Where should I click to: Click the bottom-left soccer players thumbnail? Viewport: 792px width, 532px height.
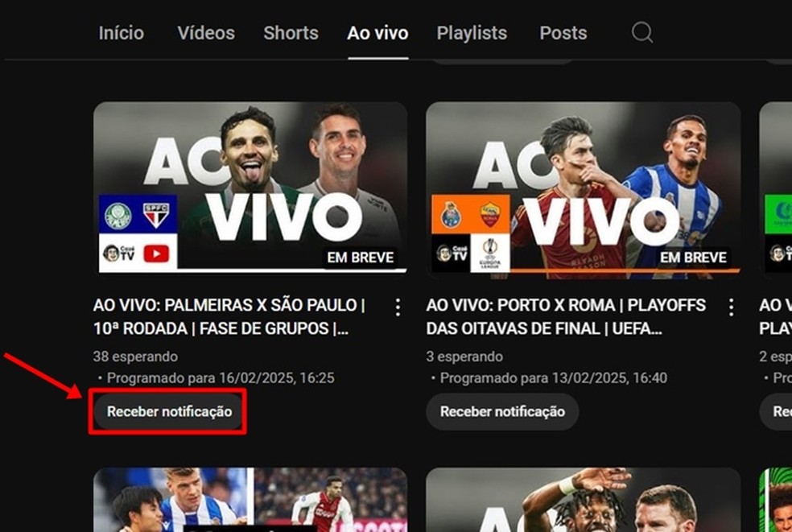pos(250,499)
